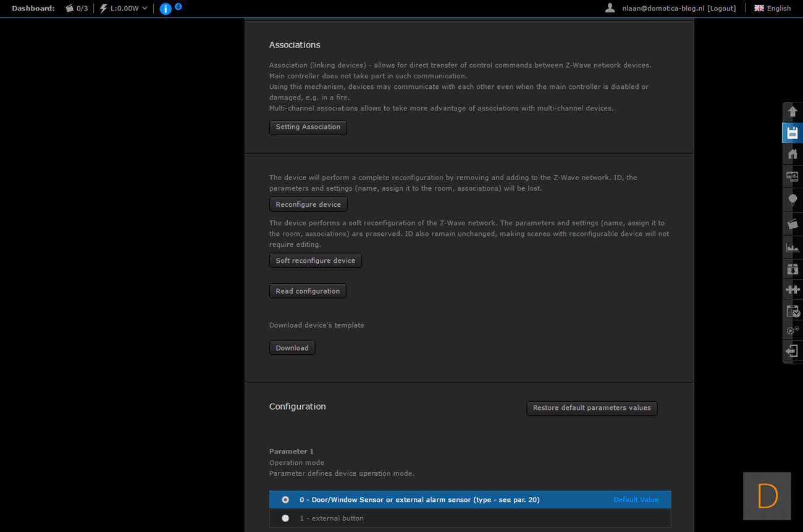Download the device's template
The width and height of the screenshot is (803, 532).
click(x=292, y=348)
